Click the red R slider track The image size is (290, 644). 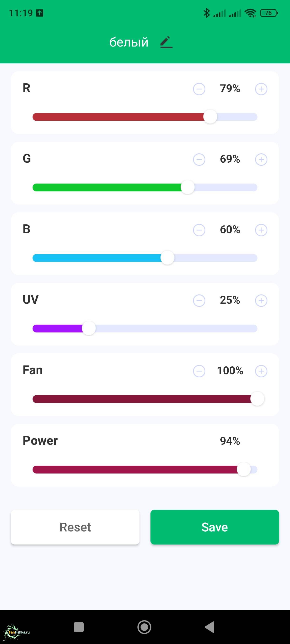(x=118, y=117)
